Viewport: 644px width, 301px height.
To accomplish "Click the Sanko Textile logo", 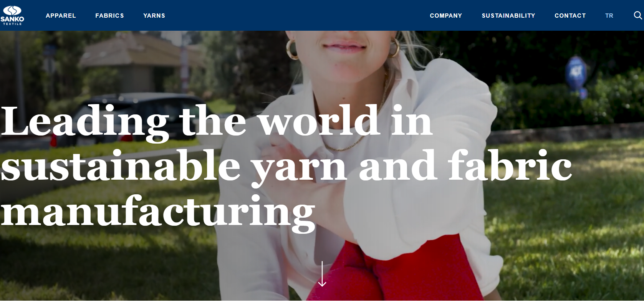I will tap(12, 15).
